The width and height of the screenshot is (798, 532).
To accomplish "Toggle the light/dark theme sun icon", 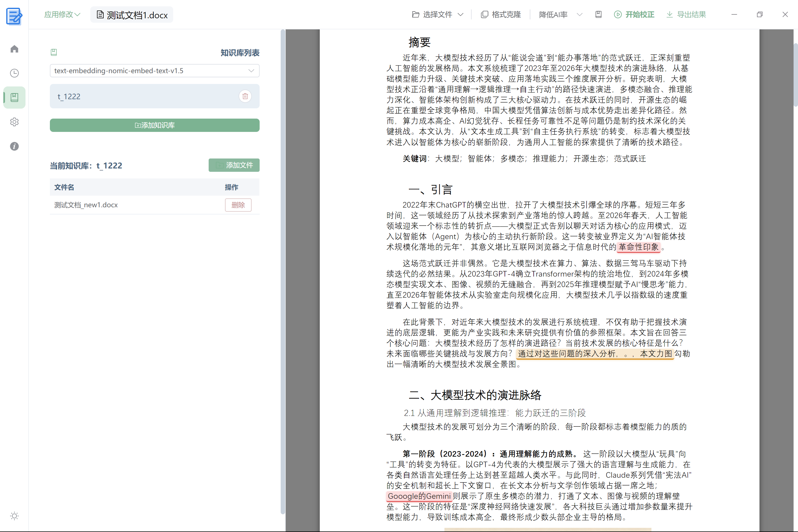I will coord(14,516).
